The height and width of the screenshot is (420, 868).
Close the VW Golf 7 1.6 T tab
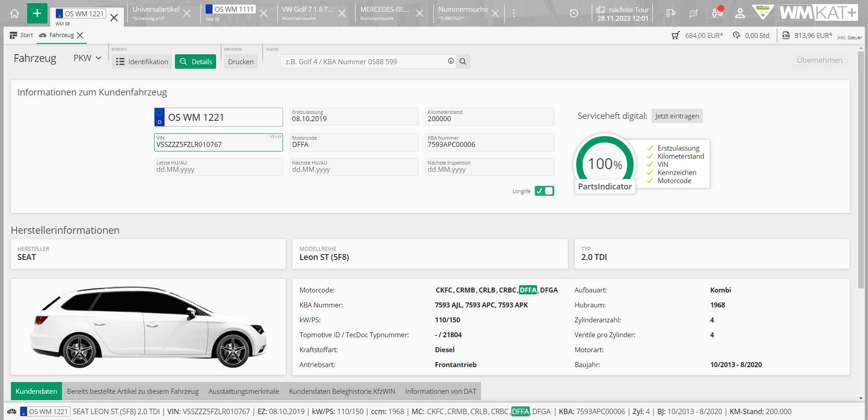click(342, 14)
